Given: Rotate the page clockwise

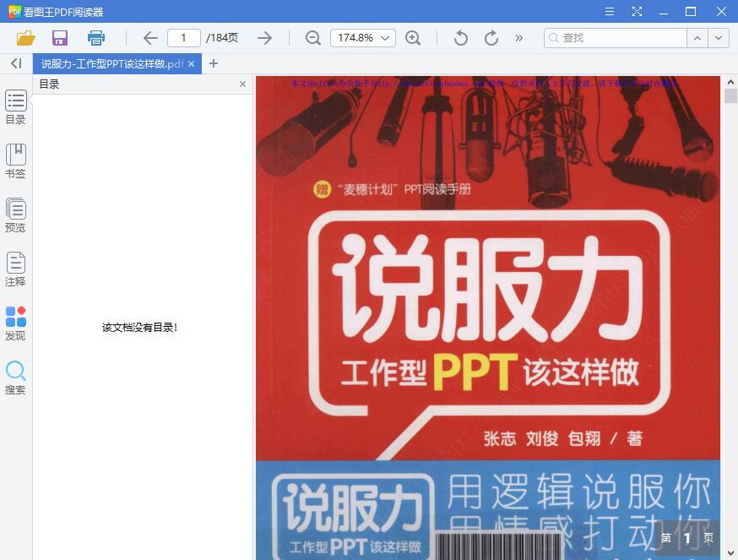Looking at the screenshot, I should pos(491,38).
